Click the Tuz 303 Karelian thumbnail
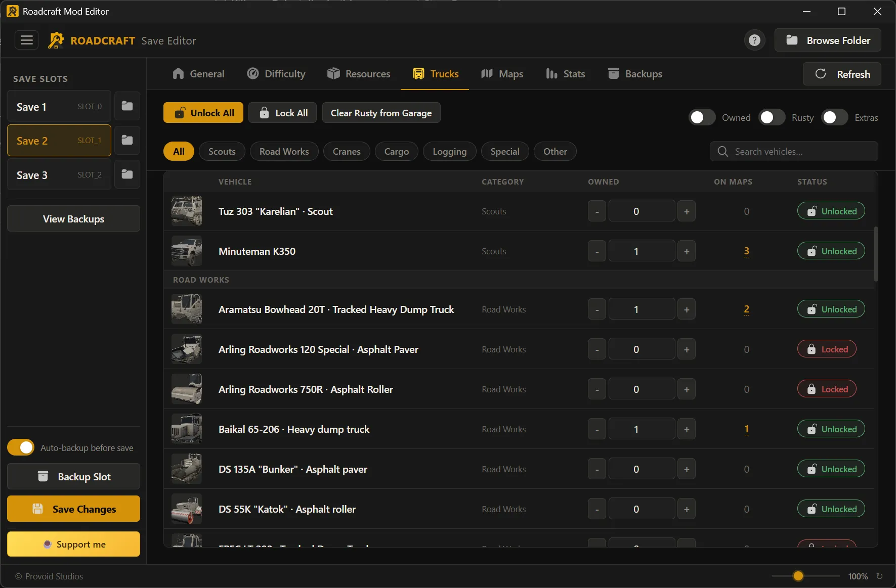896x588 pixels. [x=187, y=211]
